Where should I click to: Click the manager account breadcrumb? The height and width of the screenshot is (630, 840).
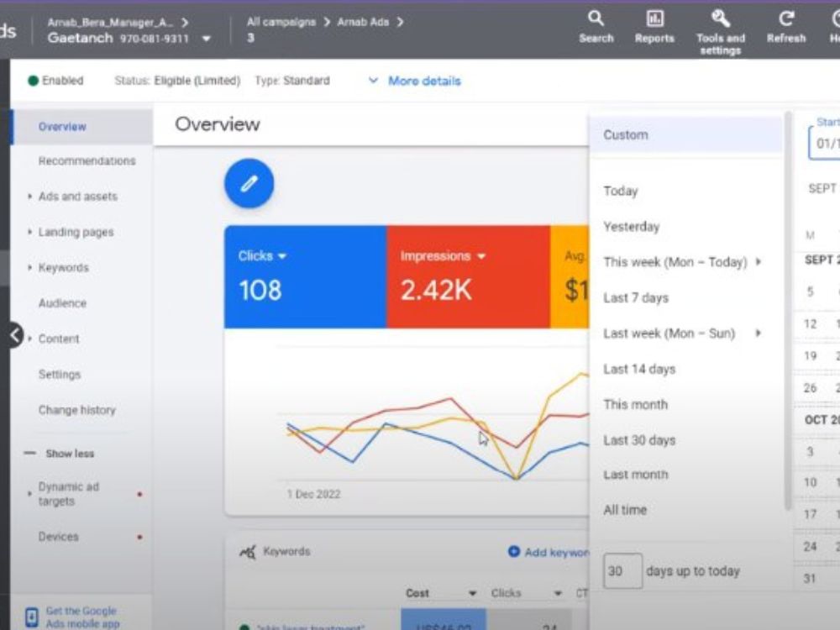(x=110, y=22)
